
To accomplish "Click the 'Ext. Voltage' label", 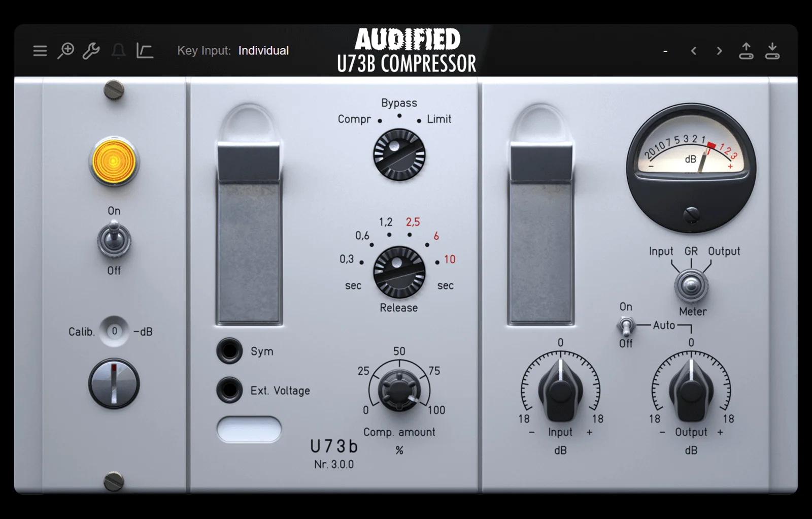I will pos(280,391).
